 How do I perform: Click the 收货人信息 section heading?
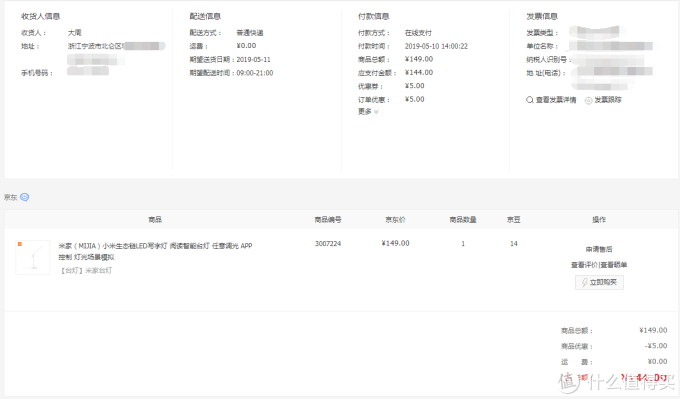point(41,16)
